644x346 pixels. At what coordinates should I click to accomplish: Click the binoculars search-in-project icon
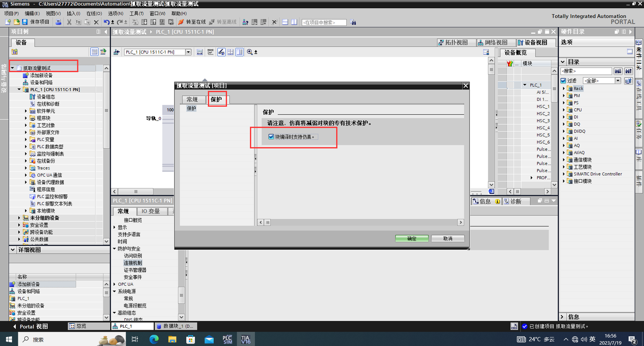[353, 22]
